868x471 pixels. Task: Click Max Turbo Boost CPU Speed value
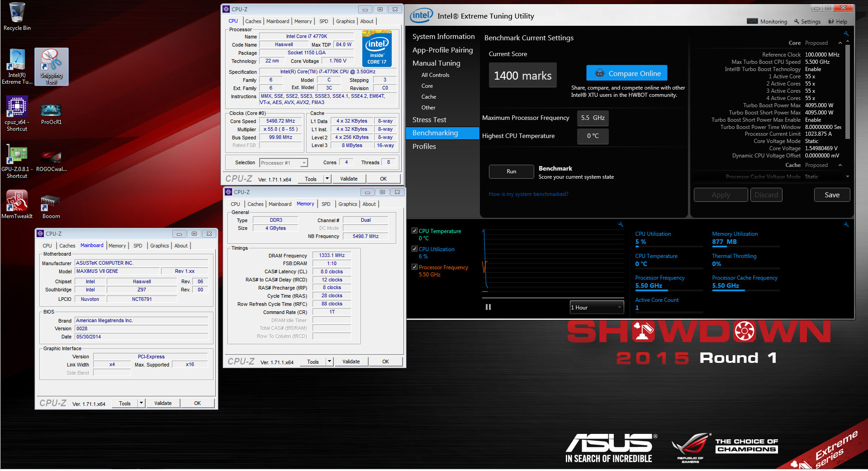coord(817,62)
